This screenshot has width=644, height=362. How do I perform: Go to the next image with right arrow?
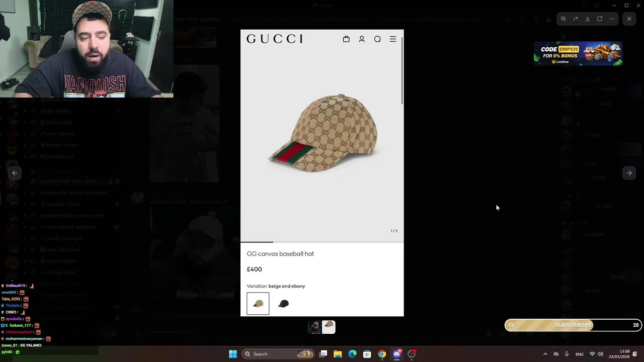tap(629, 172)
